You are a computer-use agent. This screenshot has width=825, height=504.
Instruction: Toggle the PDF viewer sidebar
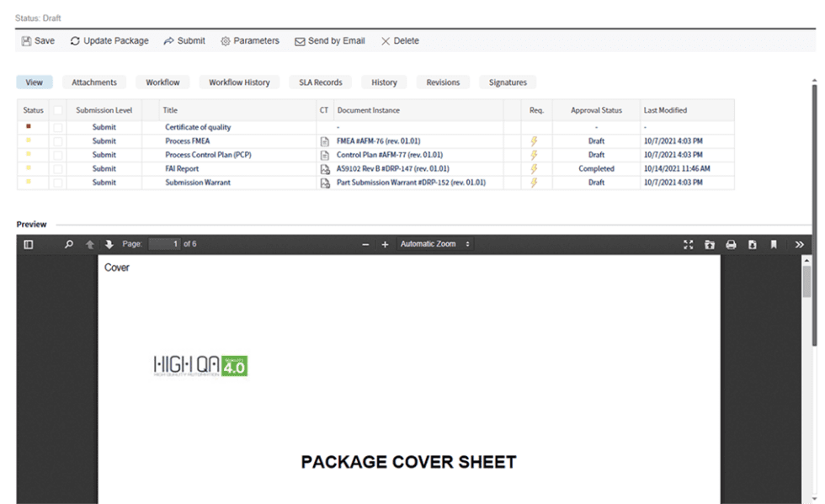(x=28, y=244)
